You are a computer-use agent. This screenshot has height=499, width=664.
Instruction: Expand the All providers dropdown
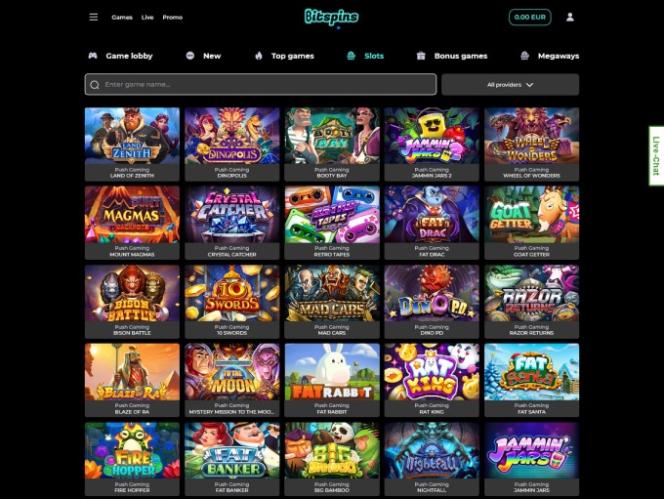point(510,84)
